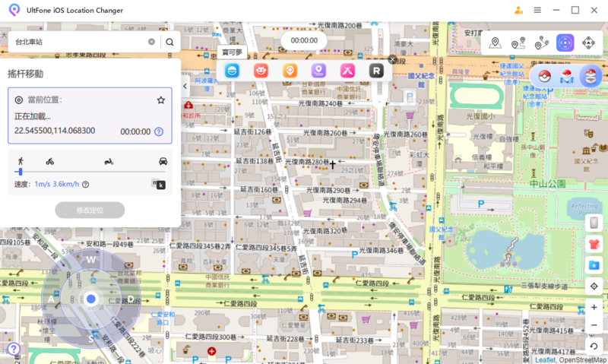This screenshot has width=608, height=364.
Task: Select walking speed mode
Action: [21, 161]
